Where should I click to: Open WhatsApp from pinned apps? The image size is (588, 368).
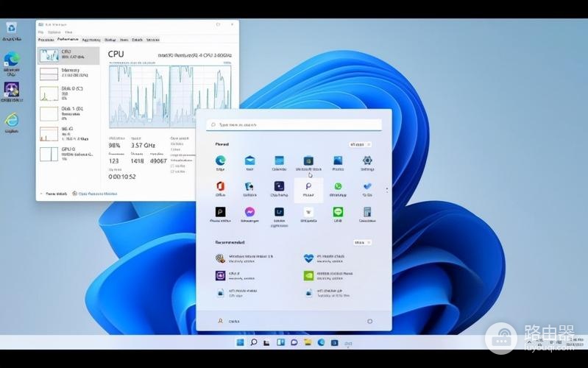coord(338,188)
